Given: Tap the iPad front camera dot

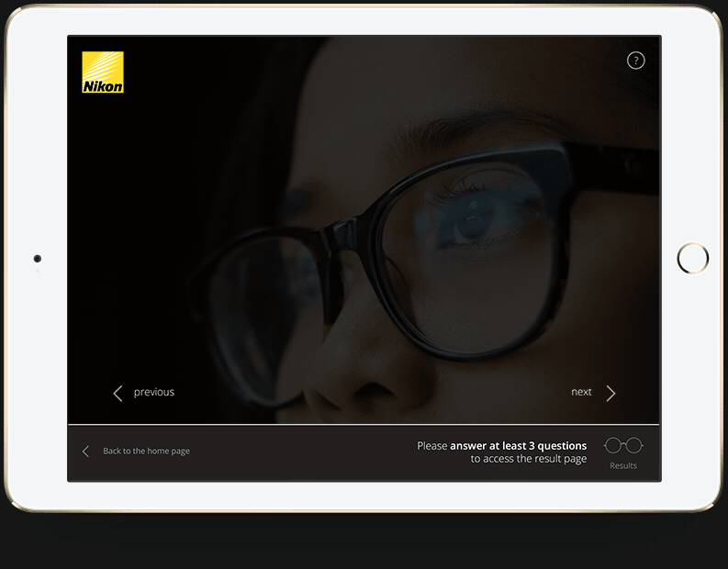Looking at the screenshot, I should 38,260.
